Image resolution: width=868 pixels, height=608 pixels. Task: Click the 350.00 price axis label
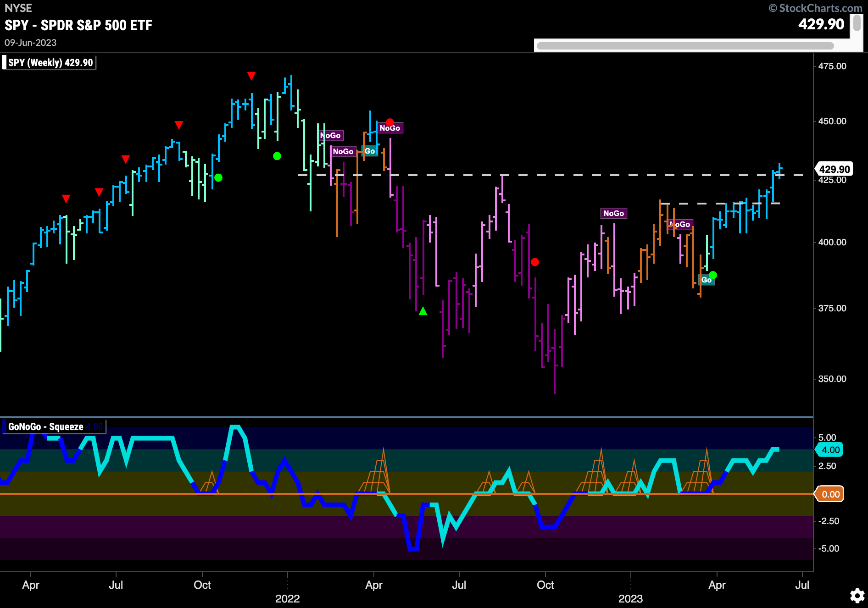pyautogui.click(x=832, y=379)
